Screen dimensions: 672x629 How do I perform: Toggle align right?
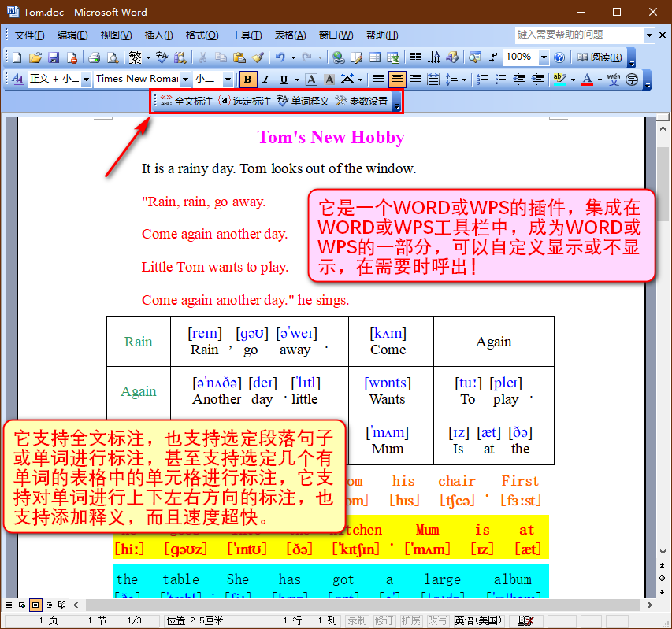coord(415,80)
